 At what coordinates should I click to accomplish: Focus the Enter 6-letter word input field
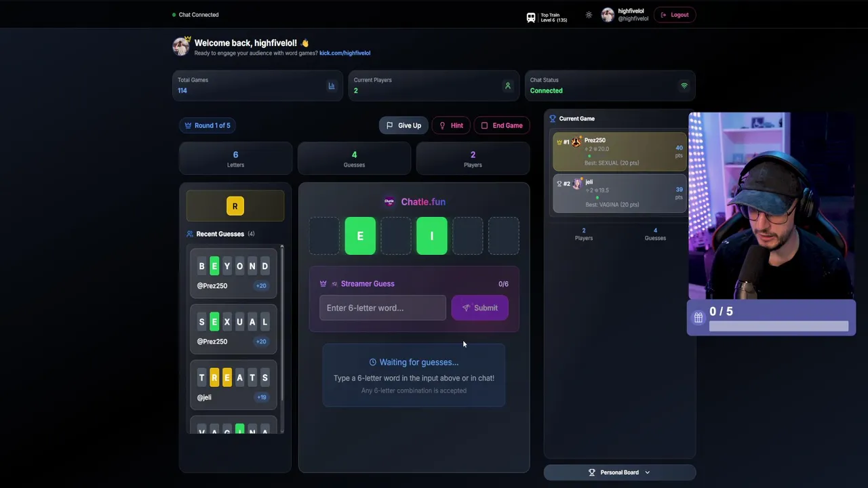[382, 308]
